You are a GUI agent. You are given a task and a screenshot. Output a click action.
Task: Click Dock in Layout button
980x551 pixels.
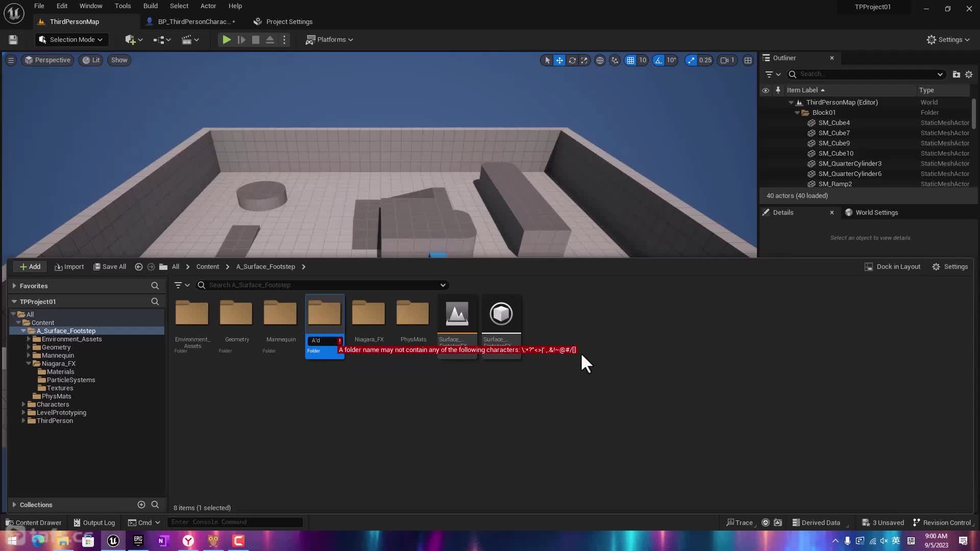pyautogui.click(x=892, y=267)
